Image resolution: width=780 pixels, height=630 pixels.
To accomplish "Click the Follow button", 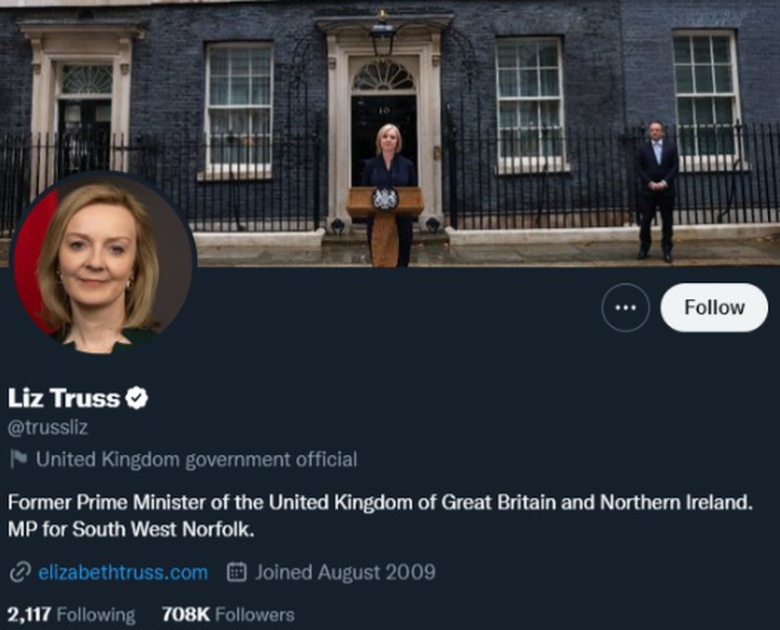I will tap(714, 308).
